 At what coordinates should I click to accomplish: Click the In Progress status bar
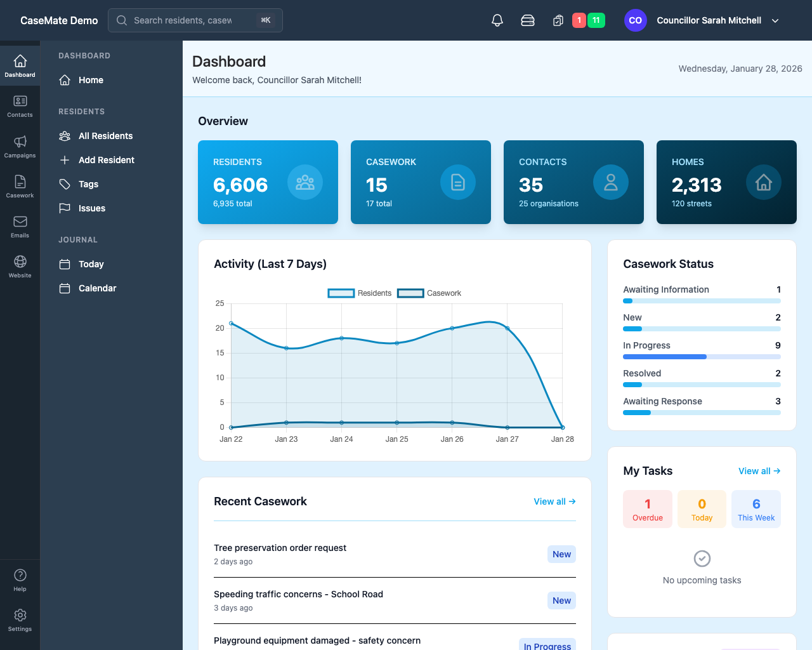702,357
